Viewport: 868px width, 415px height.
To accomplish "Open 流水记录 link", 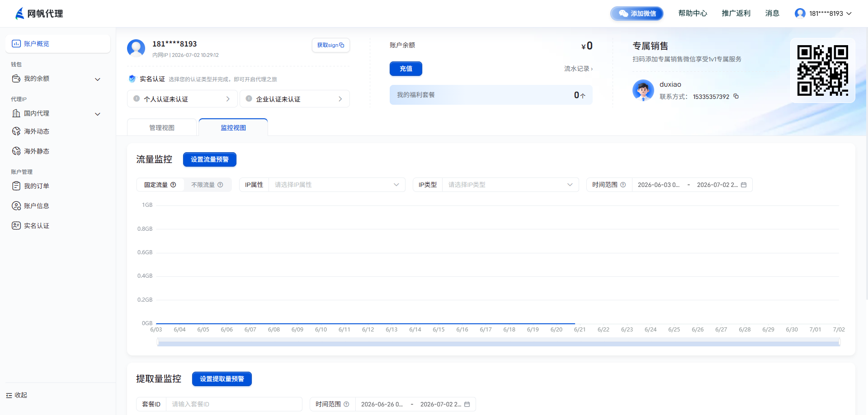I will pyautogui.click(x=578, y=69).
